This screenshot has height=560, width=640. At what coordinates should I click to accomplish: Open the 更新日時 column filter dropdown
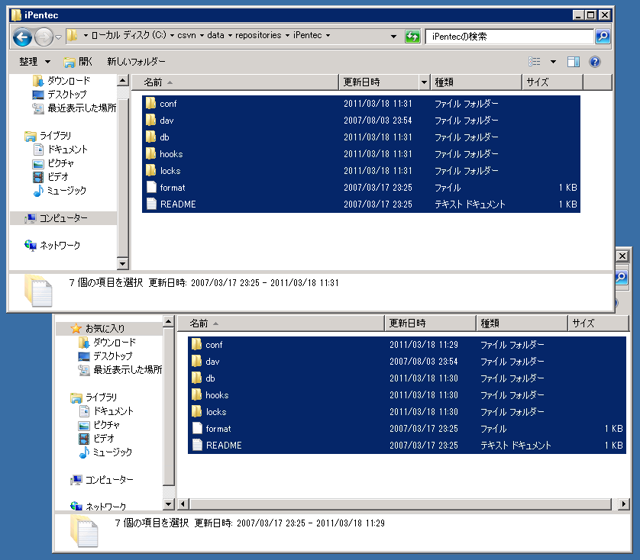[424, 82]
